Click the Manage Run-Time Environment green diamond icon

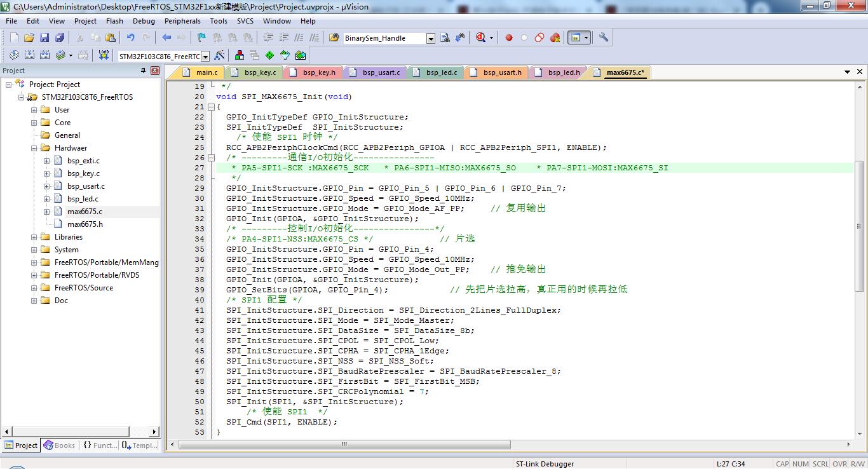click(x=269, y=56)
